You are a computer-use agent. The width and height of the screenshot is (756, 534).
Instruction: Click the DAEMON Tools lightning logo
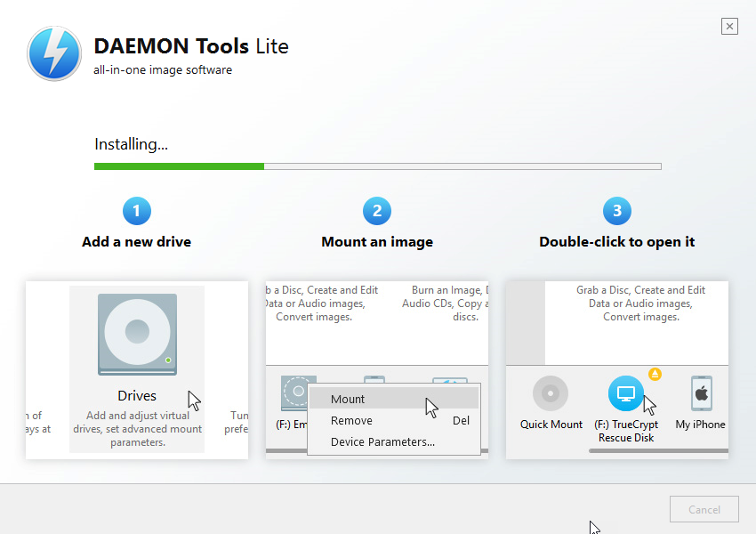54,53
